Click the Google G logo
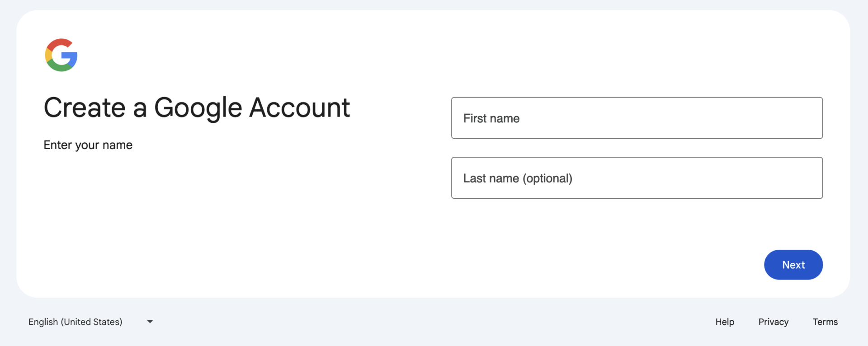Viewport: 868px width, 346px height. point(61,55)
